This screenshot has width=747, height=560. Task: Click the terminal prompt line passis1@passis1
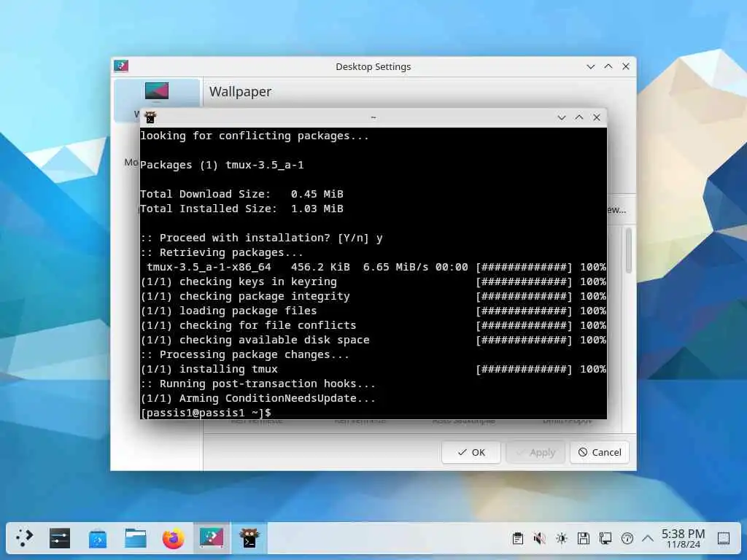[x=206, y=413]
